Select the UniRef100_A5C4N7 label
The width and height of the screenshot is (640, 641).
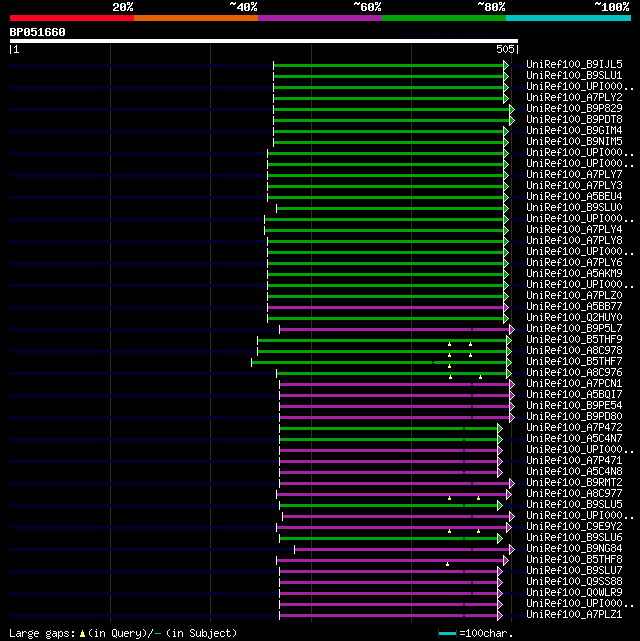tap(574, 439)
